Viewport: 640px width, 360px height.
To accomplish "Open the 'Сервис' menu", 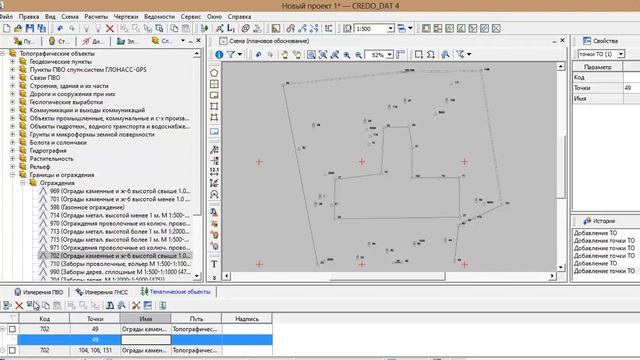I will (x=191, y=17).
